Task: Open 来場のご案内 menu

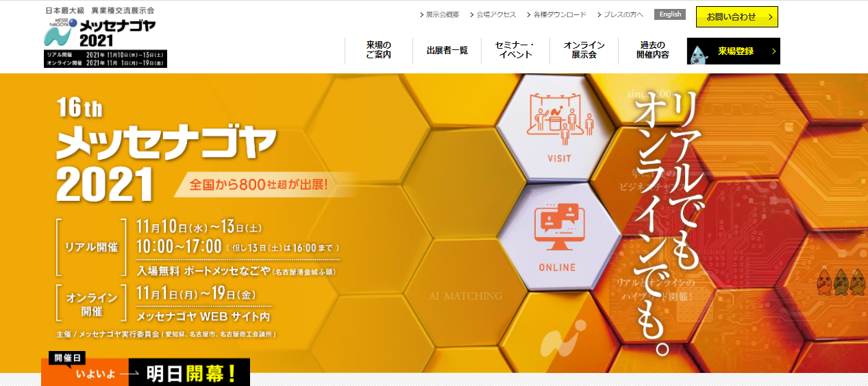Action: tap(379, 50)
